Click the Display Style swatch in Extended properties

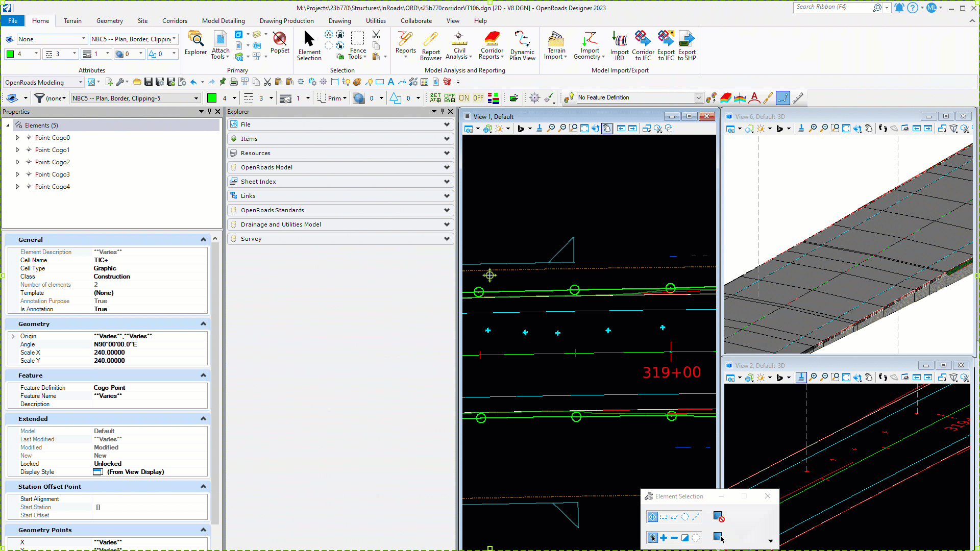[x=98, y=472]
